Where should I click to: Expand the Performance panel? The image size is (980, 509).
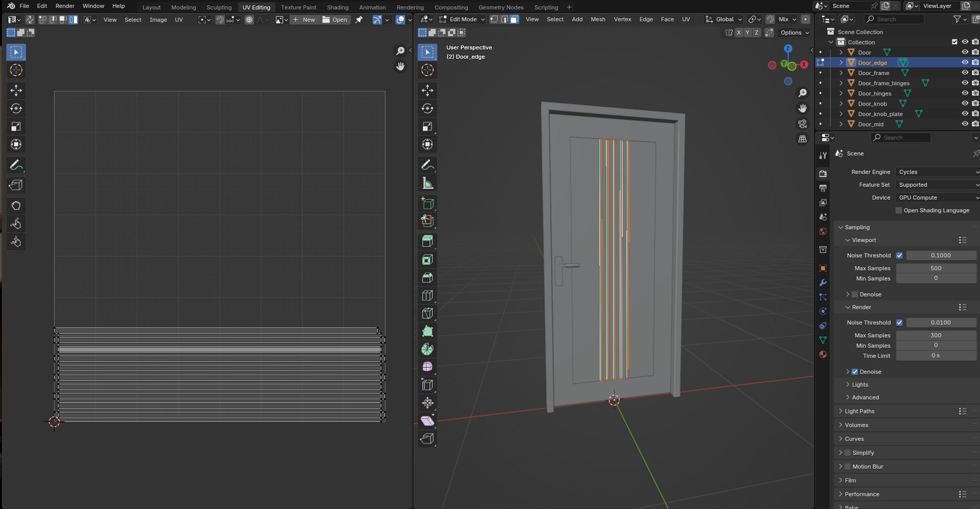[862, 494]
